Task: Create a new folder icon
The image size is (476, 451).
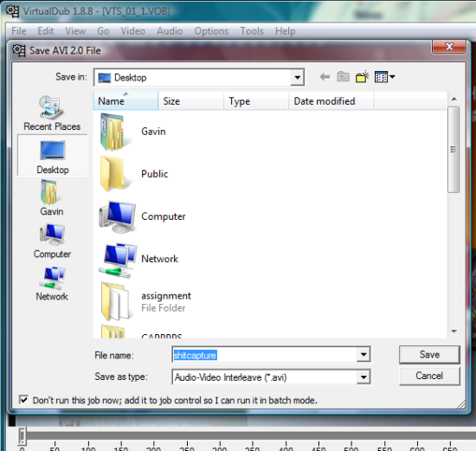Action: (362, 77)
